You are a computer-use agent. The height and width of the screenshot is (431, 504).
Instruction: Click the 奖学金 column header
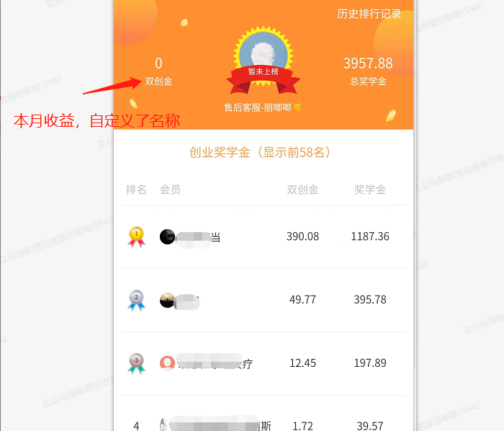point(370,190)
